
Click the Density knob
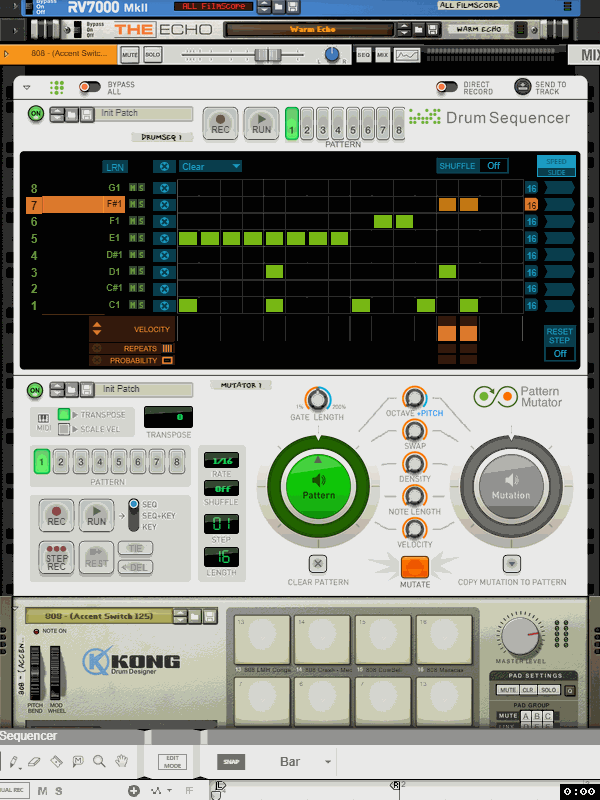[414, 464]
